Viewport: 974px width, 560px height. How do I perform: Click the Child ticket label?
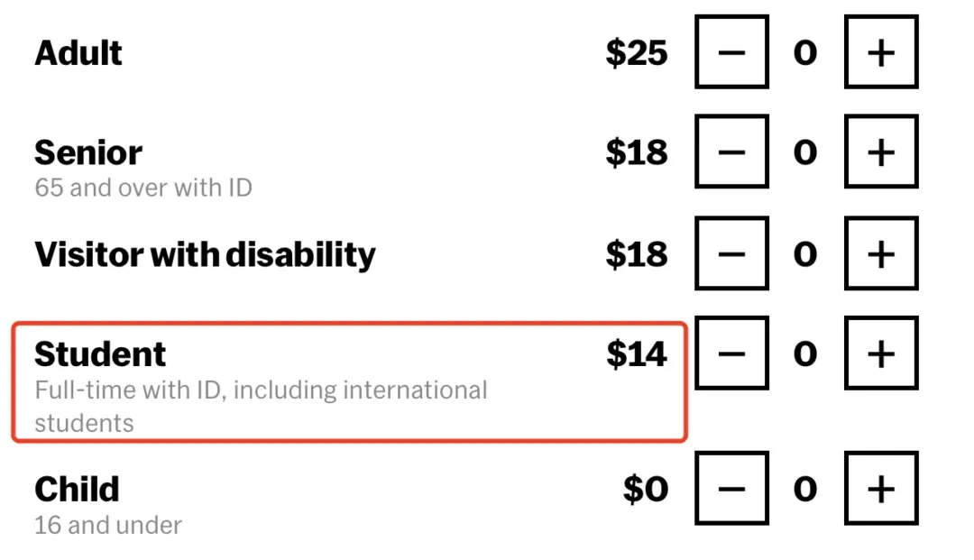coord(77,489)
